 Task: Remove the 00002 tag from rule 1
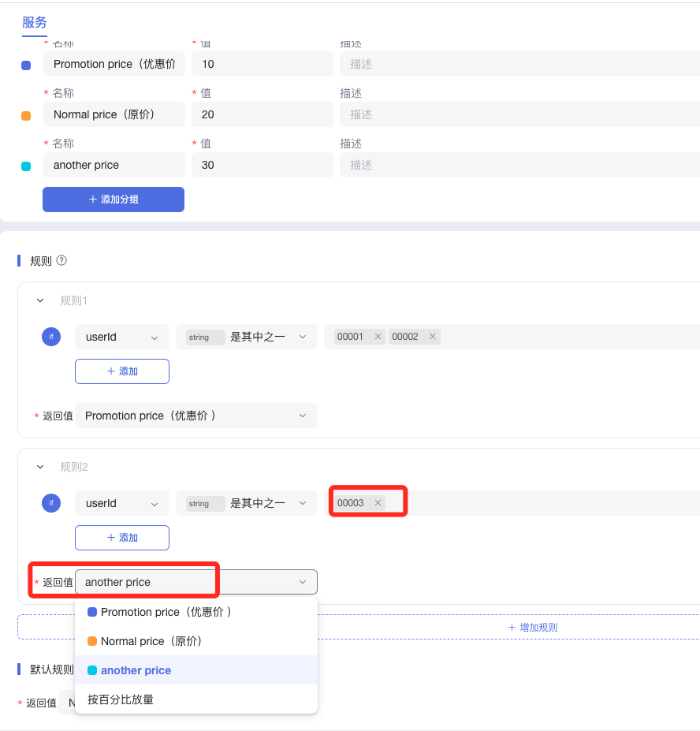click(432, 337)
